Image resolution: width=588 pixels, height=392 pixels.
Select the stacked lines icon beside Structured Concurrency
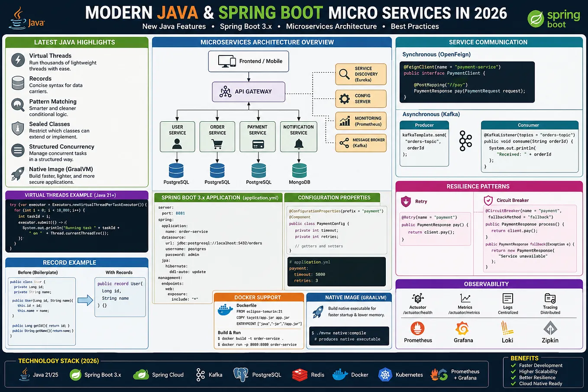(x=18, y=151)
